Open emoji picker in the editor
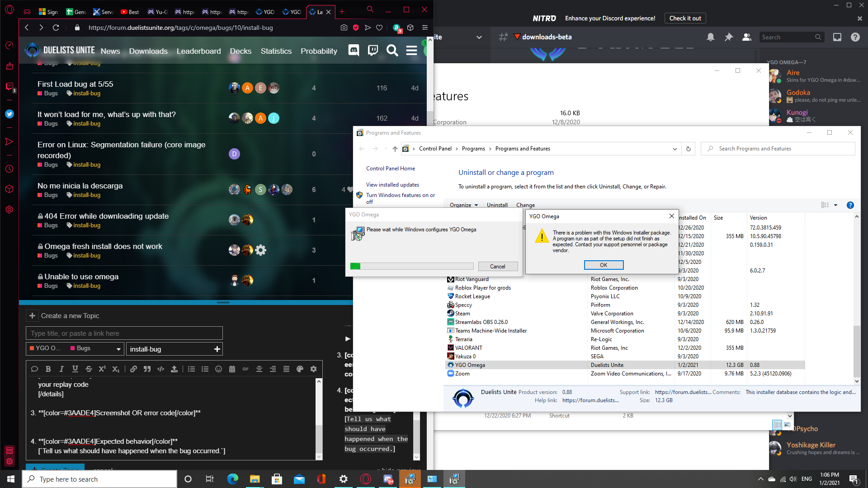This screenshot has height=488, width=868. pos(219,369)
